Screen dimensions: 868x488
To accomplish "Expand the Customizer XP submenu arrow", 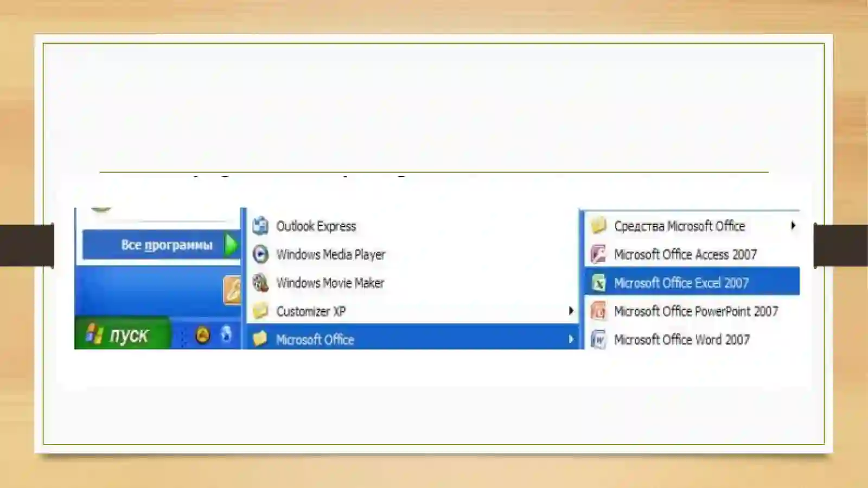I will (x=571, y=311).
